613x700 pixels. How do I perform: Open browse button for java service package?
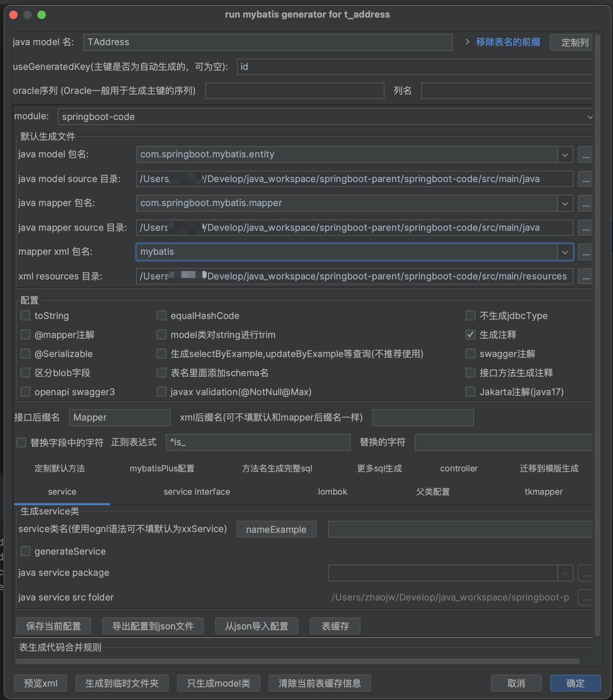coord(586,573)
